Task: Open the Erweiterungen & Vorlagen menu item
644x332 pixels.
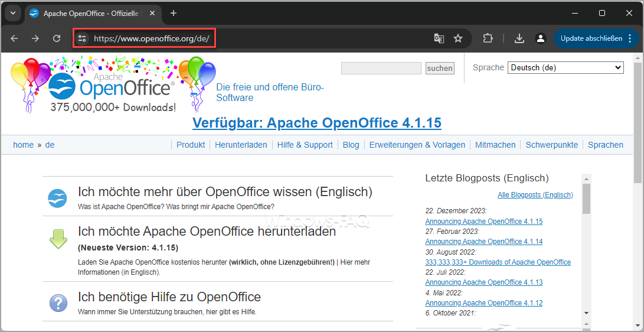Action: pos(417,145)
